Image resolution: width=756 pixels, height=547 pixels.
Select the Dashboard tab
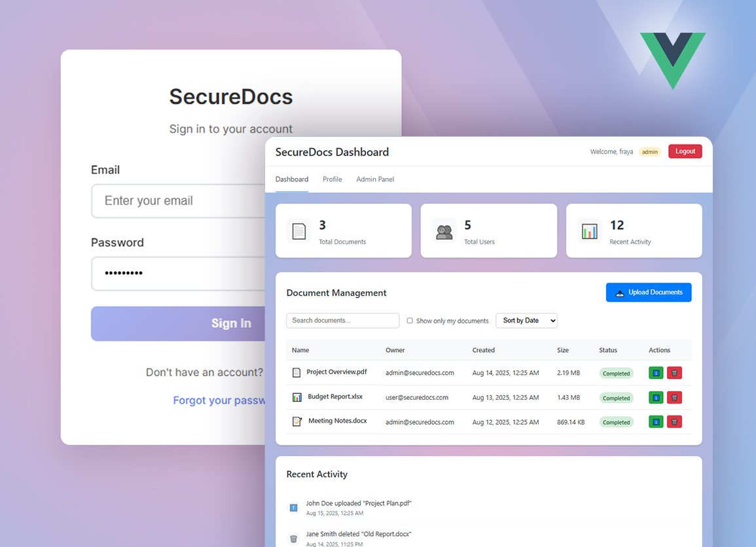pos(292,179)
